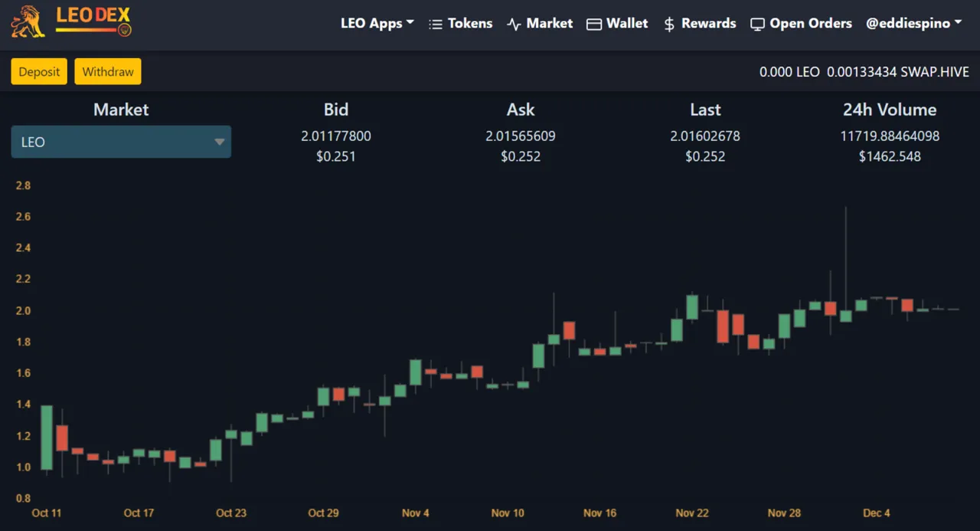
Task: Click the Market pulse icon
Action: click(514, 24)
